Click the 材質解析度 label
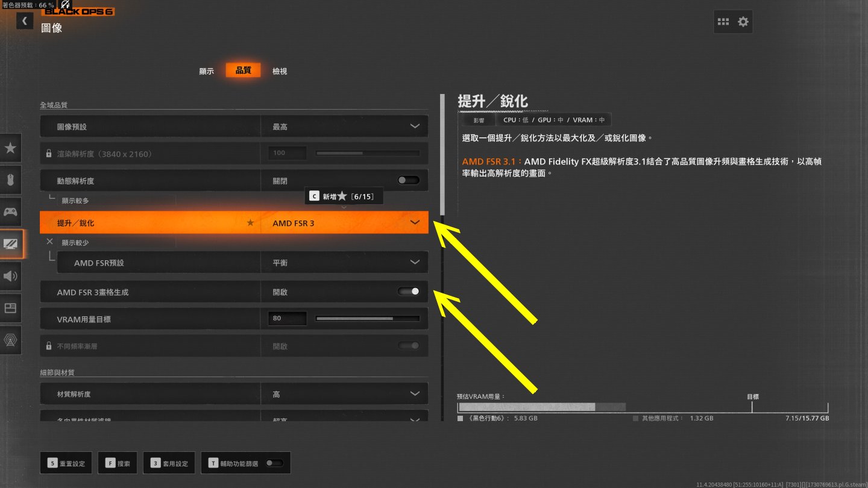The width and height of the screenshot is (868, 488). [74, 394]
